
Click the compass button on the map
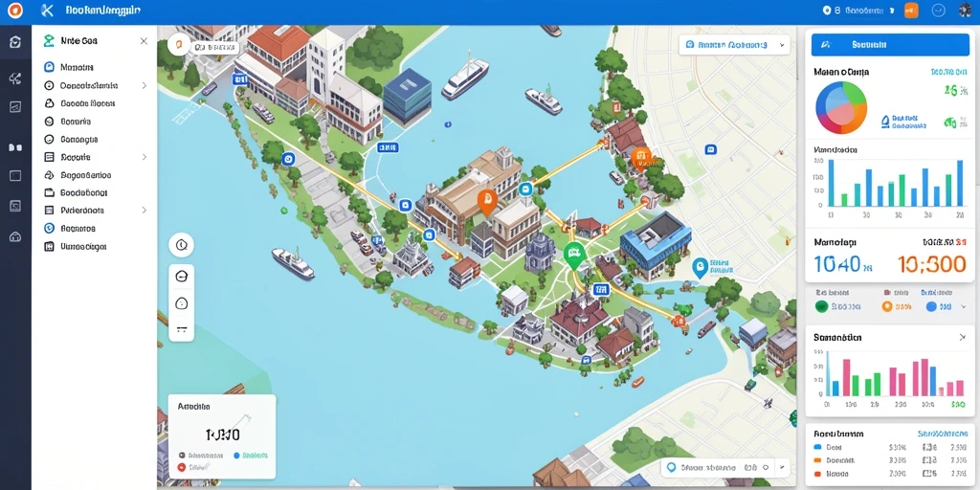[181, 245]
